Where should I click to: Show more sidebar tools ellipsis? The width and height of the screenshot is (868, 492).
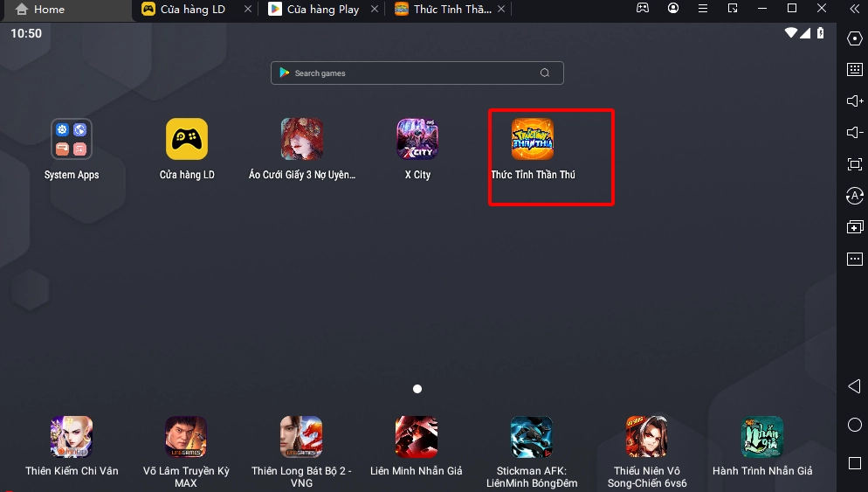coord(855,259)
